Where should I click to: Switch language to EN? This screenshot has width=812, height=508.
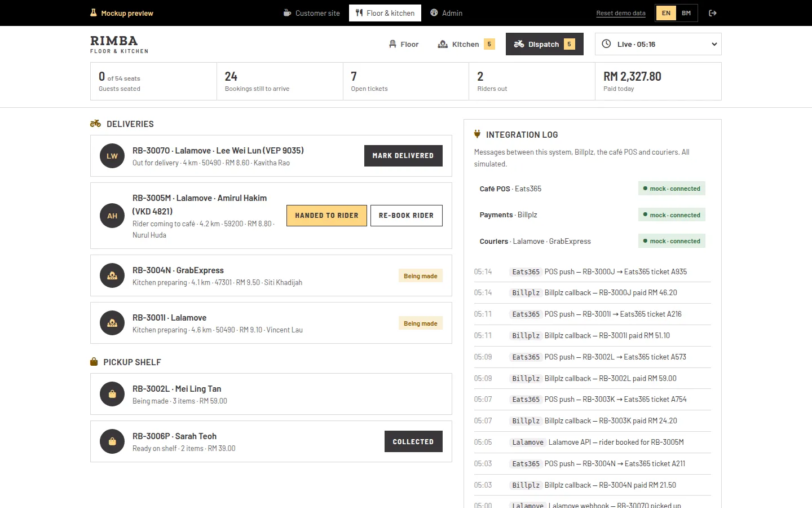(666, 13)
